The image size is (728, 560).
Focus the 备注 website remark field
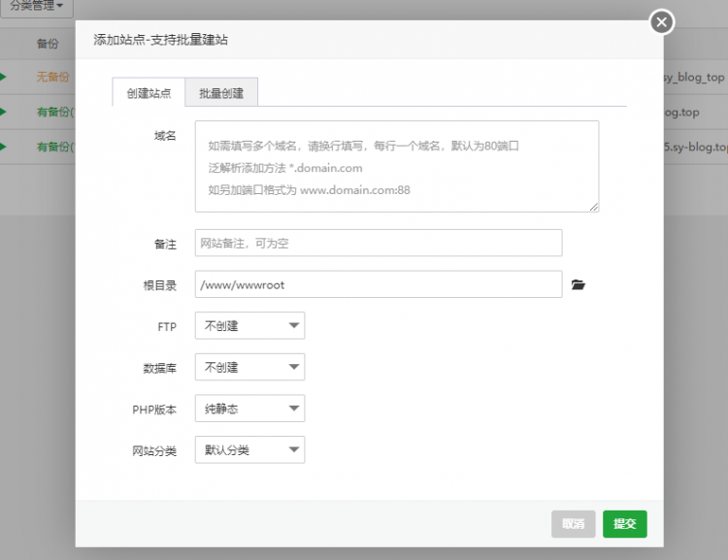(x=378, y=243)
